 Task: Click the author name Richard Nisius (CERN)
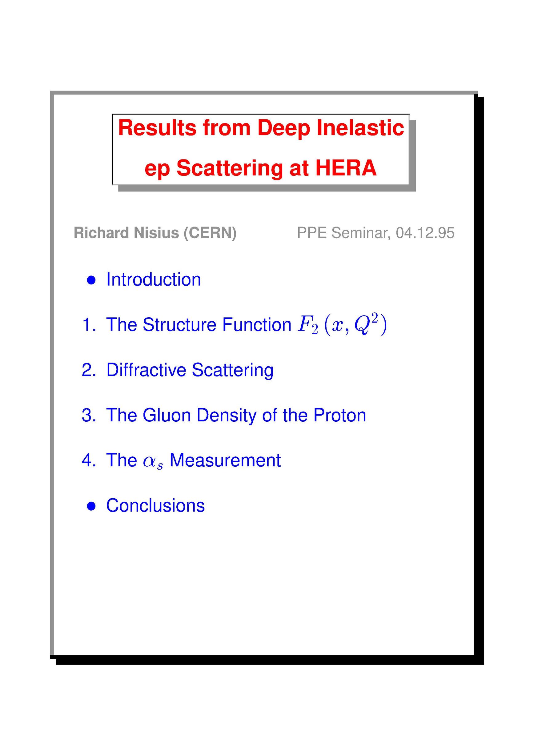[155, 233]
